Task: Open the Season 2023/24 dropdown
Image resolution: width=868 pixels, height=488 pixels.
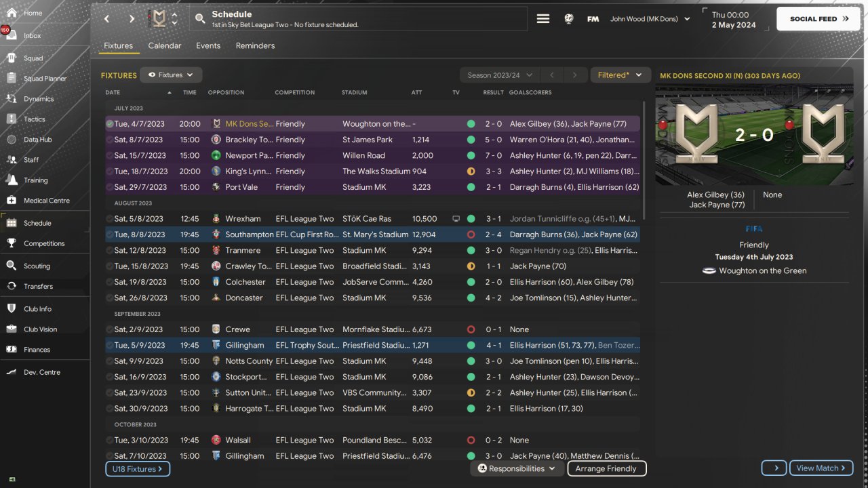Action: point(500,75)
